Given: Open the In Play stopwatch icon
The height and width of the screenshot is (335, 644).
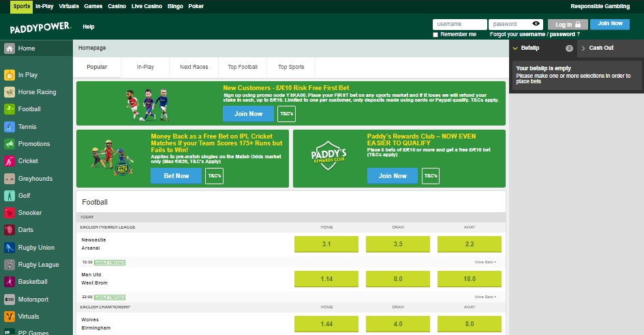Looking at the screenshot, I should click(x=10, y=75).
